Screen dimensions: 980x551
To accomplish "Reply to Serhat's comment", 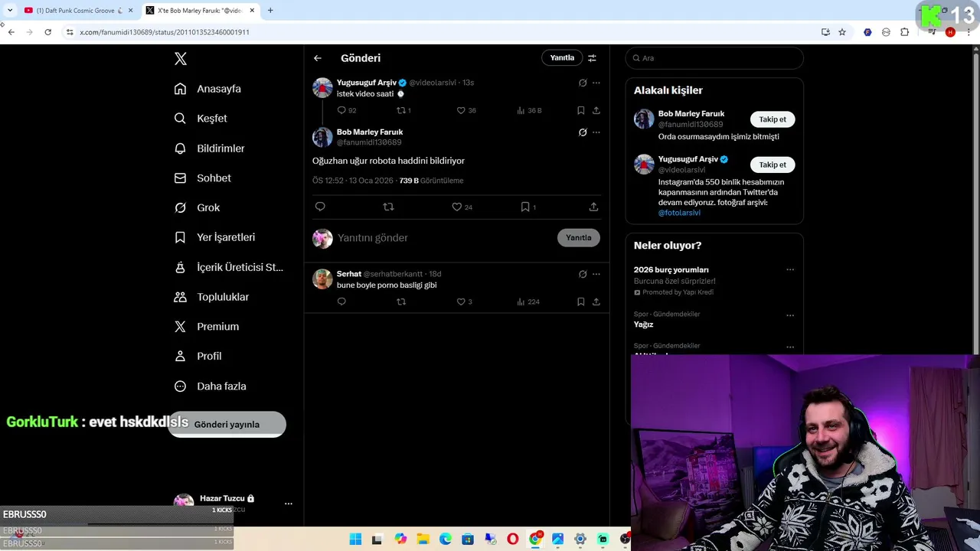I will 341,302.
